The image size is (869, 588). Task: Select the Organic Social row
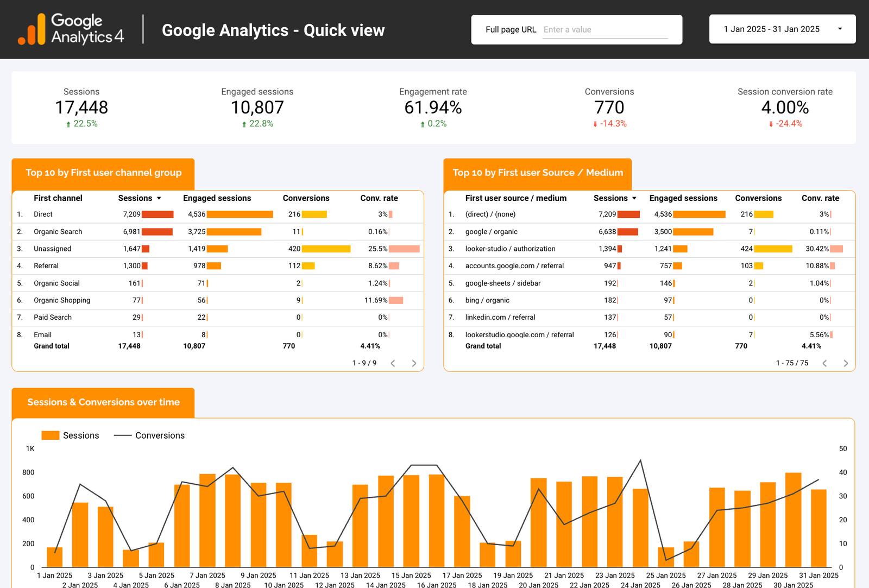coord(218,283)
